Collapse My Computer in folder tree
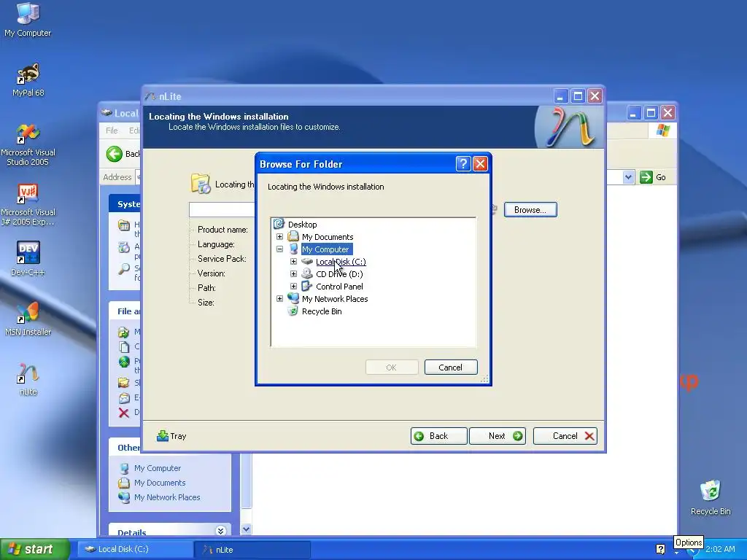747x560 pixels. click(x=279, y=249)
